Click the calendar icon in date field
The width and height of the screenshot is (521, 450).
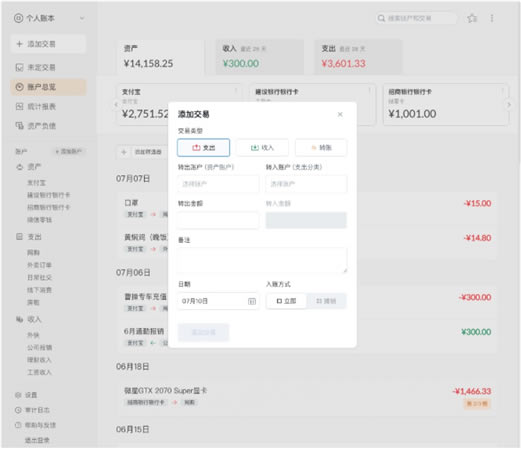[x=252, y=301]
